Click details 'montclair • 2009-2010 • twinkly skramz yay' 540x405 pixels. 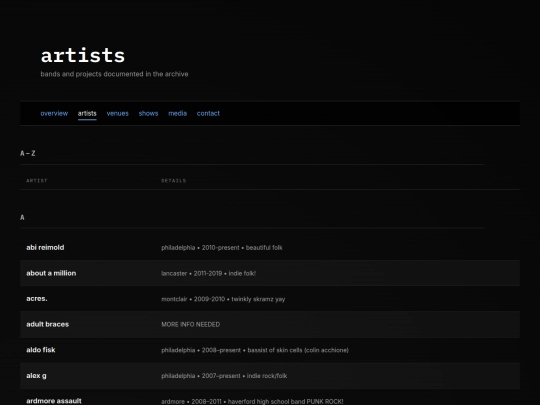tap(223, 299)
